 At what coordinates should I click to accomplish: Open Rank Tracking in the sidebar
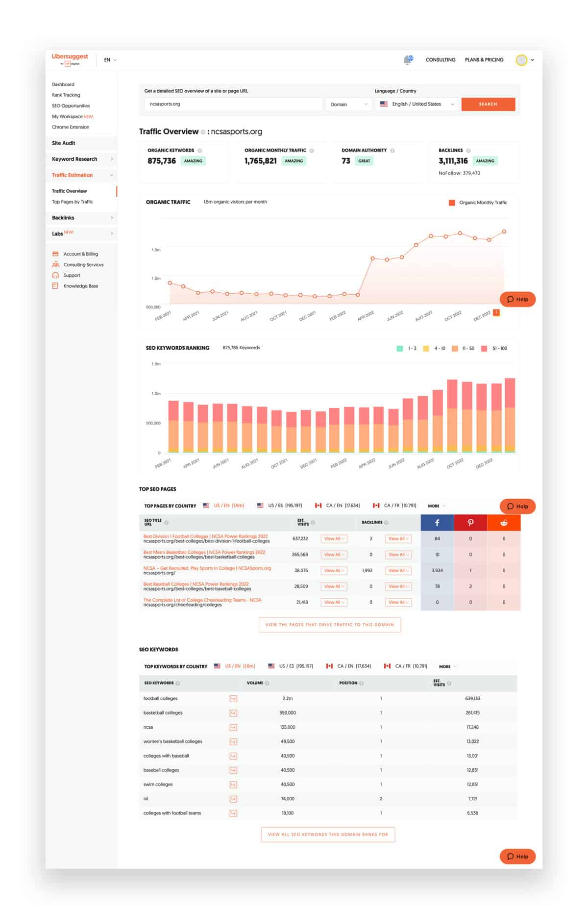point(66,95)
